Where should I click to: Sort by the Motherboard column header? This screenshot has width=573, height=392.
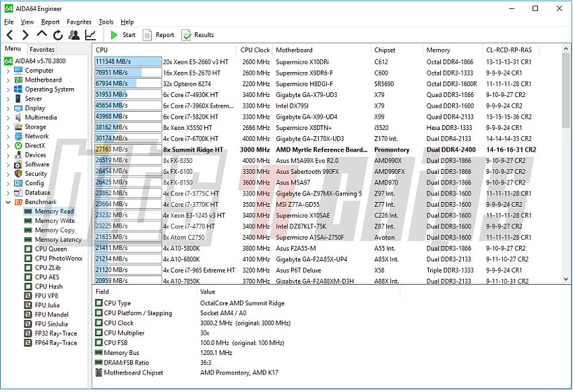(x=322, y=50)
